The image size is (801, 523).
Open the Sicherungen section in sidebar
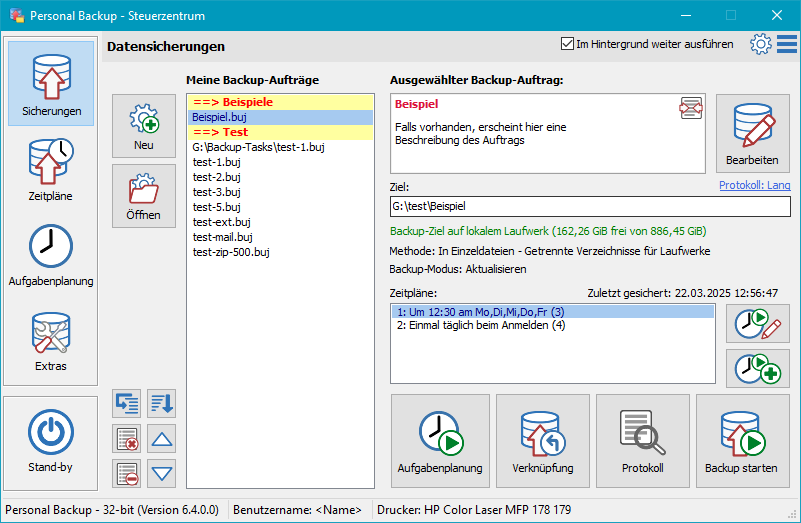51,83
